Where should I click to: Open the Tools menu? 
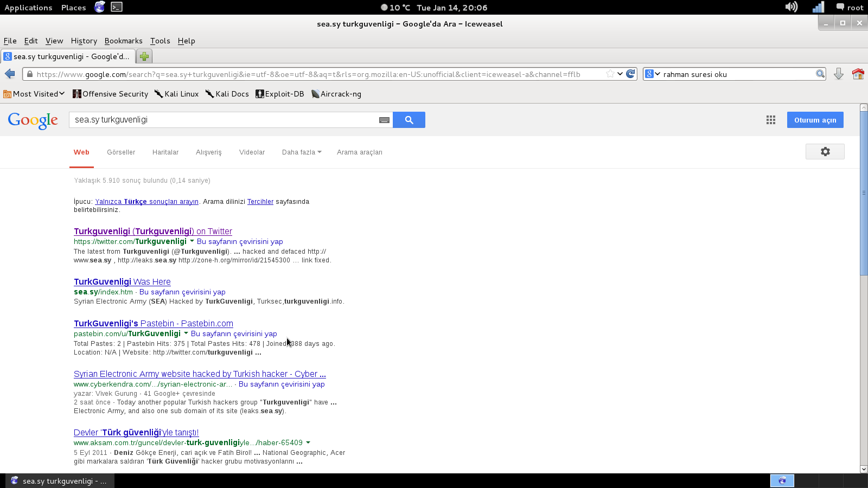[x=160, y=41]
